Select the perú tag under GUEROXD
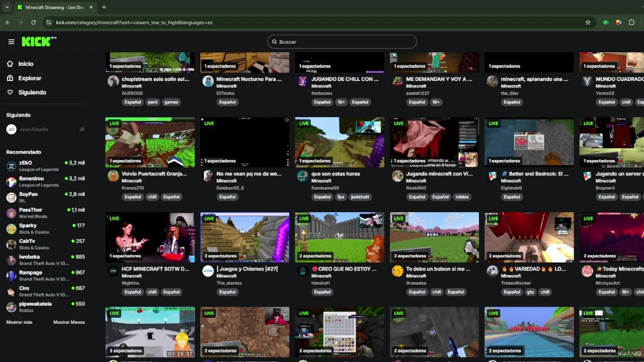The width and height of the screenshot is (644, 362). click(x=152, y=102)
